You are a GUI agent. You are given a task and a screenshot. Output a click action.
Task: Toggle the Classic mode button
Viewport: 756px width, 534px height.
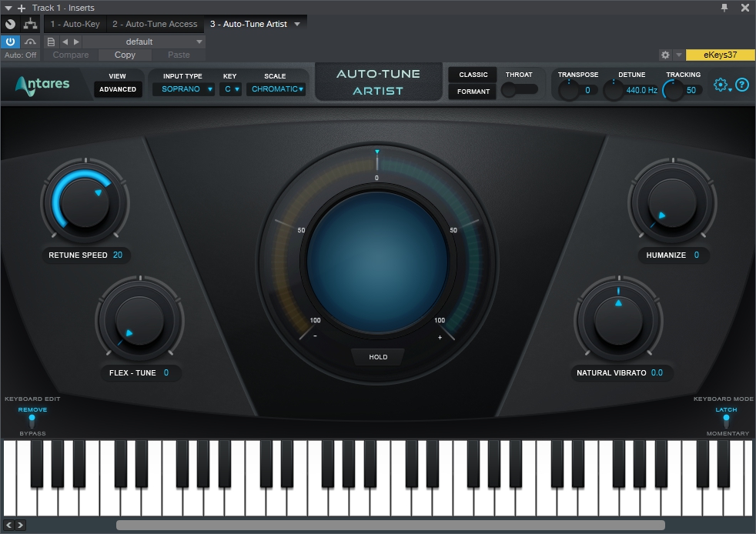click(x=473, y=75)
